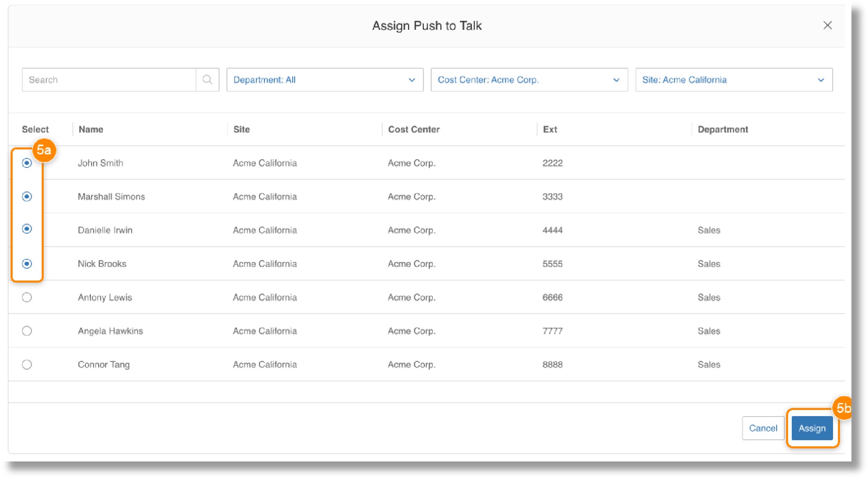Deselect John Smith radio button
The image size is (868, 478).
click(27, 163)
